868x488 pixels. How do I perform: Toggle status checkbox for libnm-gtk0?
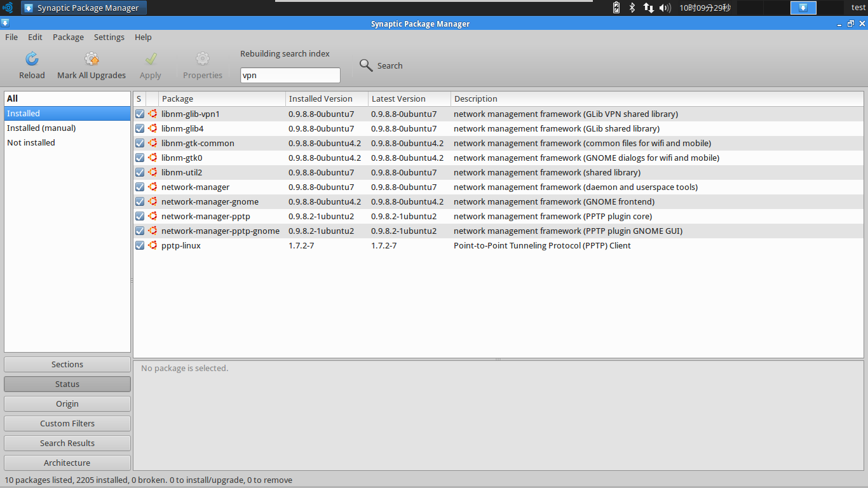click(x=140, y=158)
